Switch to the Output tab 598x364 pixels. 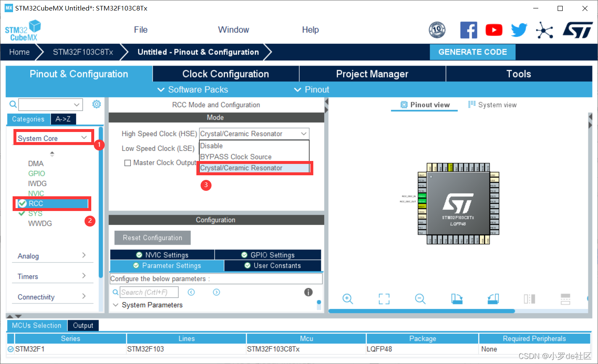pyautogui.click(x=83, y=325)
